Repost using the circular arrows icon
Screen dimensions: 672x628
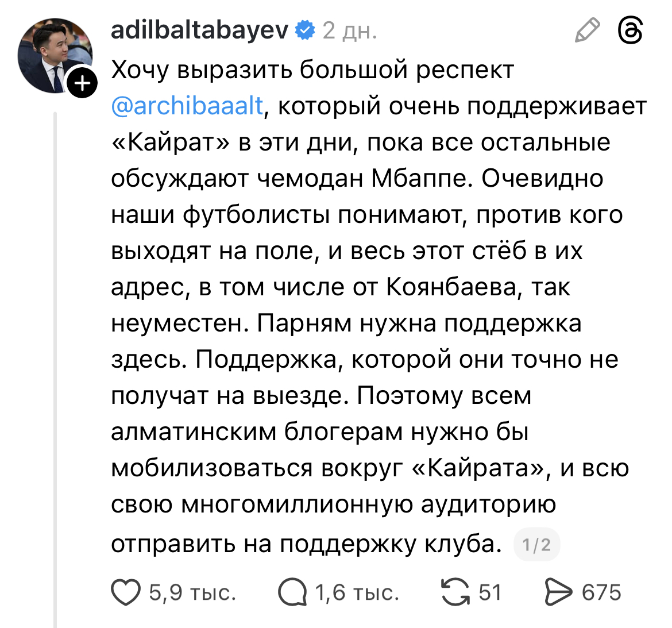point(454,592)
